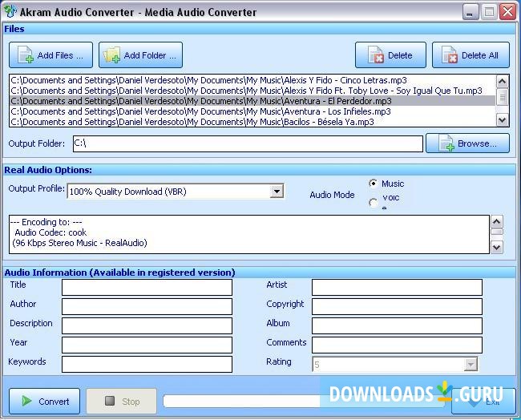Select the Voice audio mode radio button

[374, 202]
